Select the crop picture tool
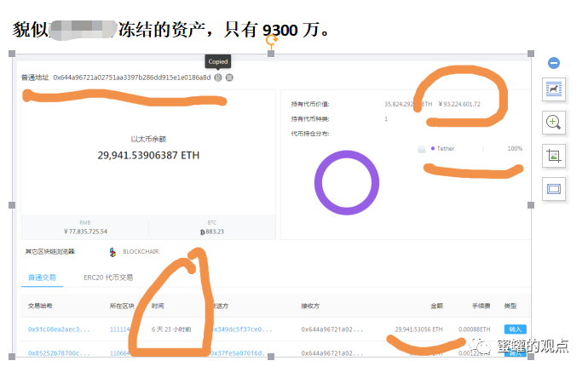This screenshot has width=588, height=372. click(x=554, y=156)
